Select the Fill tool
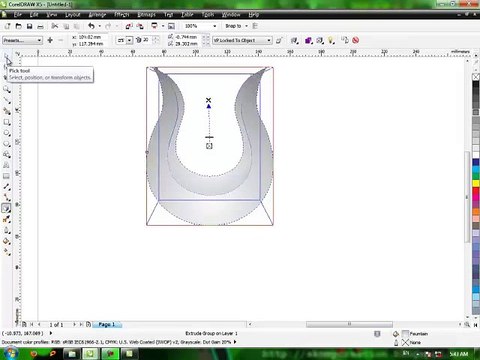The height and width of the screenshot is (360, 480). pos(6,241)
